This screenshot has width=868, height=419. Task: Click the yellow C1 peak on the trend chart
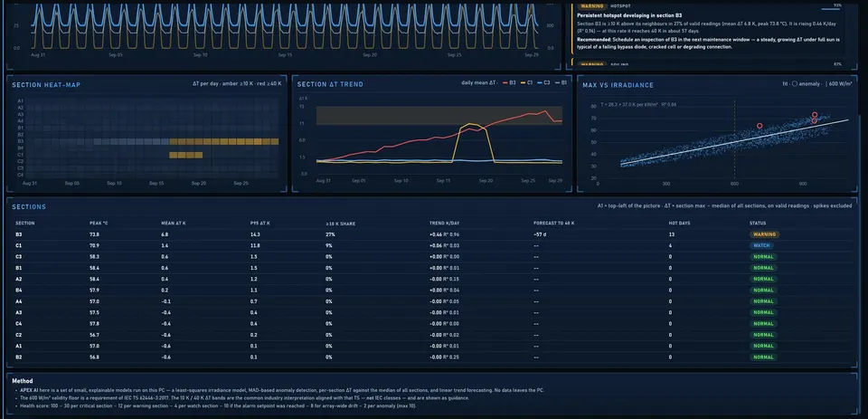[471, 124]
